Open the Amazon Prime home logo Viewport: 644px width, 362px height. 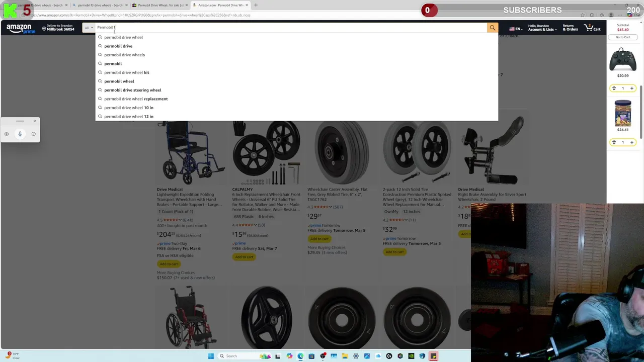[x=21, y=29]
